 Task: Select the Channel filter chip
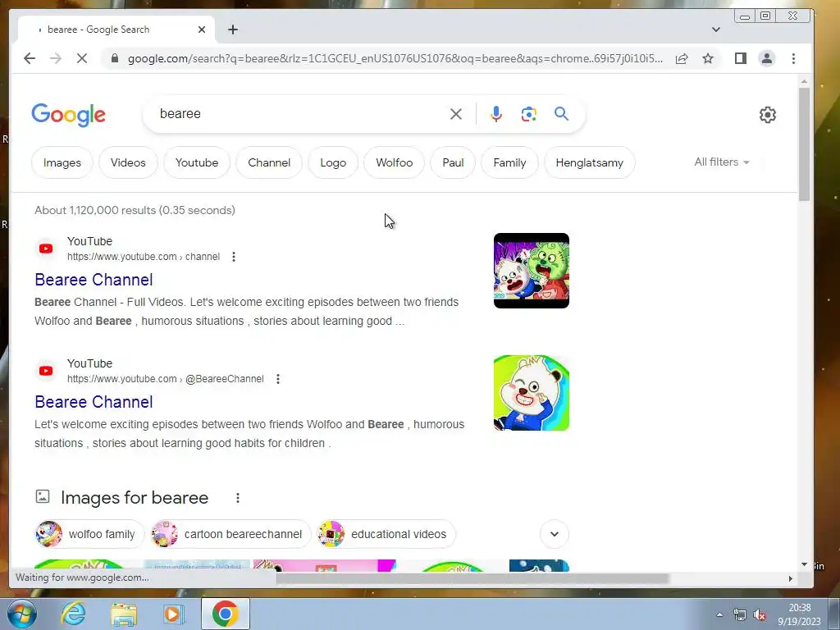point(269,162)
